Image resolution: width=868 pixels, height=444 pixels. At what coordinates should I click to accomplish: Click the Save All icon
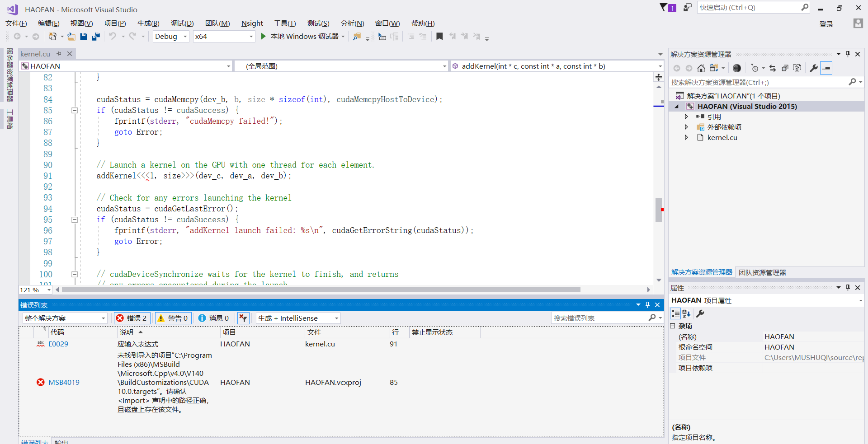[95, 37]
